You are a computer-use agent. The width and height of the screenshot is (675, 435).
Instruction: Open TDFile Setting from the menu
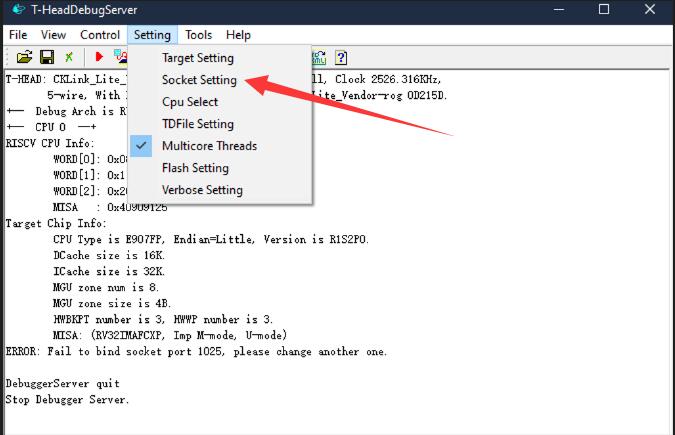tap(198, 124)
